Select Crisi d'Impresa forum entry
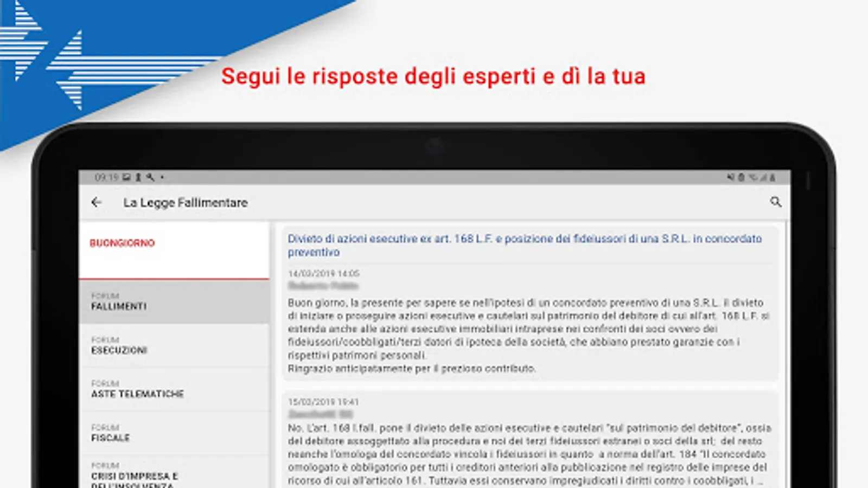Image resolution: width=868 pixels, height=488 pixels. (174, 472)
